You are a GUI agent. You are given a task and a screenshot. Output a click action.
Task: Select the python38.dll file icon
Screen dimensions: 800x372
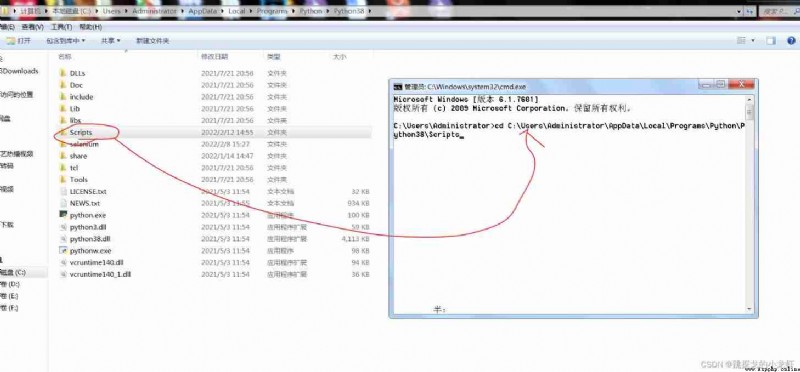[x=63, y=238]
